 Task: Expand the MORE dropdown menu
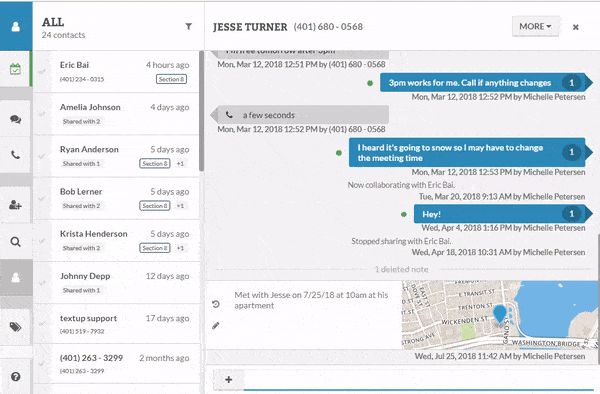(x=535, y=26)
